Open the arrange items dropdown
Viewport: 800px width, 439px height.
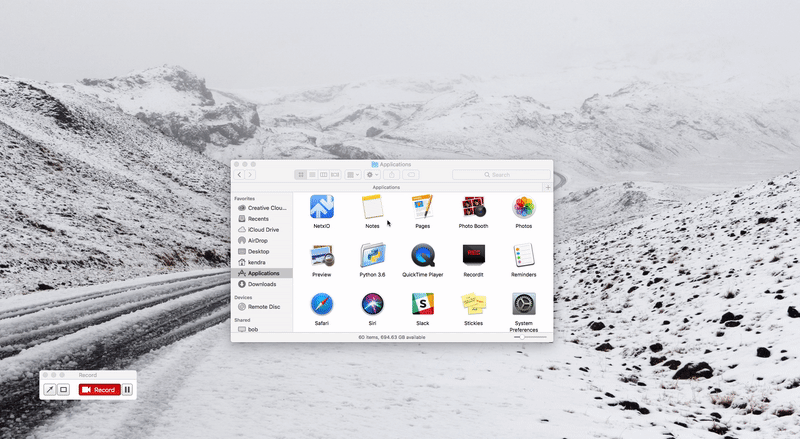point(353,175)
